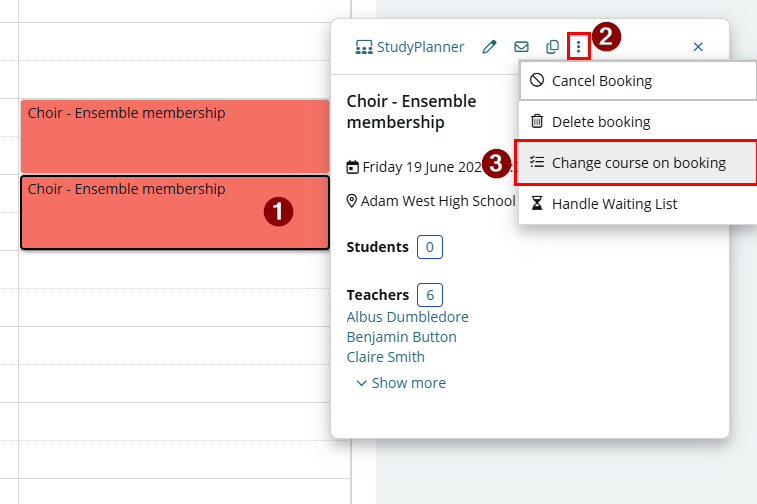Open teacher Benjamin Button link
Screen dimensions: 757x504
[x=401, y=337]
